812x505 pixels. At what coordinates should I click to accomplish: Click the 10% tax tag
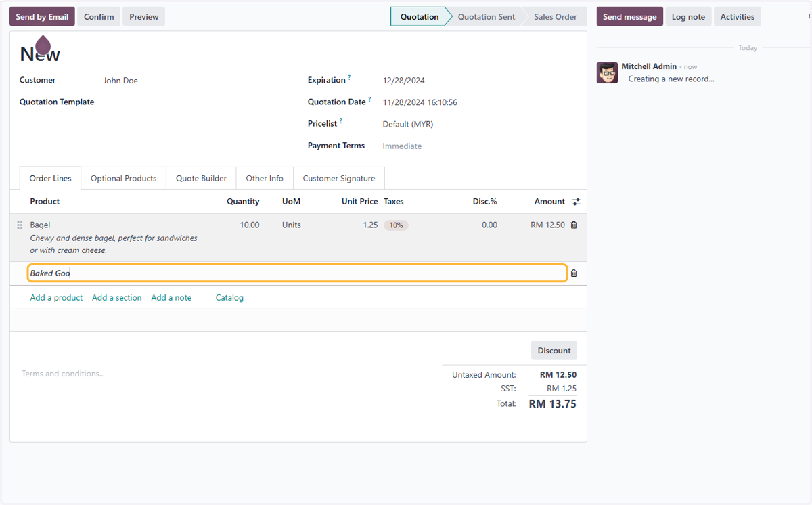(x=396, y=225)
